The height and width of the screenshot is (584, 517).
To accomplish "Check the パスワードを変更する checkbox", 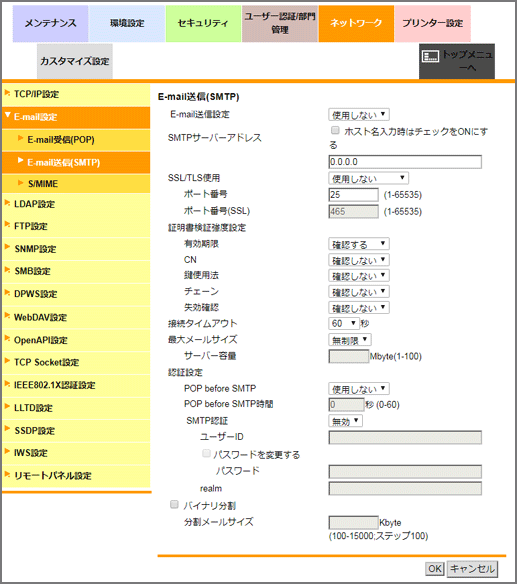I will point(206,453).
